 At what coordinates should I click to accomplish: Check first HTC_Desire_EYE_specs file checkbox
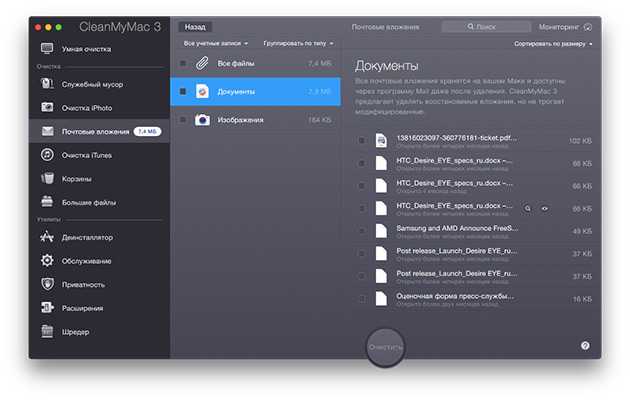[x=362, y=163]
